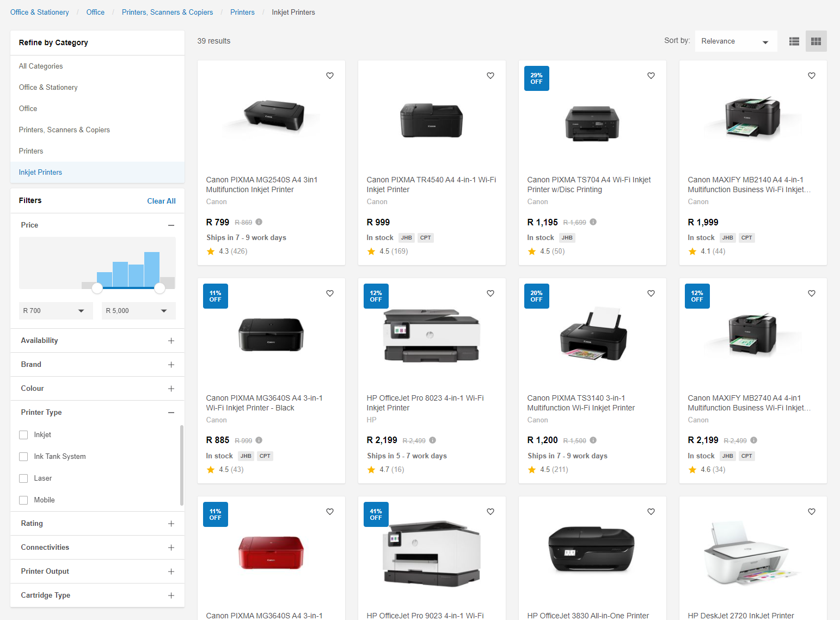The height and width of the screenshot is (620, 840).
Task: Switch to list view layout
Action: (794, 41)
